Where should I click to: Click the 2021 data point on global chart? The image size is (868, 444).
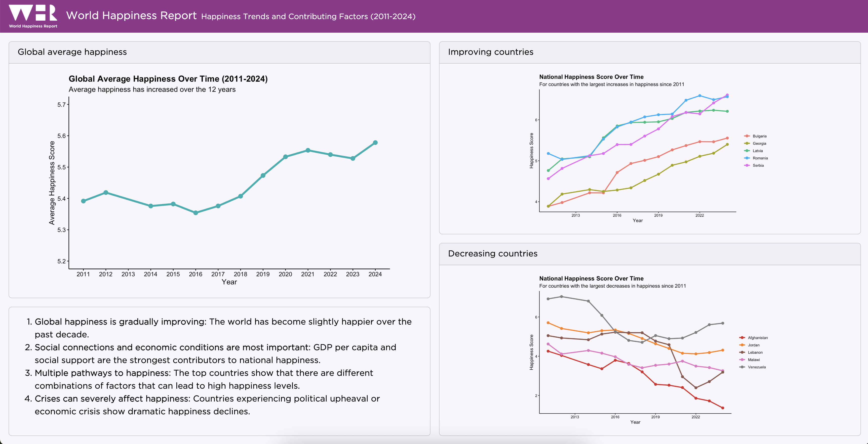pyautogui.click(x=308, y=150)
